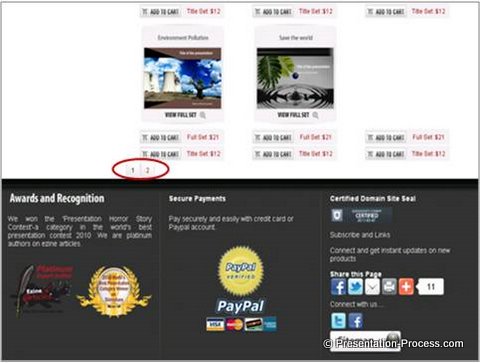
Task: Add Save the world Full Set $21 to cart
Action: coord(273,137)
